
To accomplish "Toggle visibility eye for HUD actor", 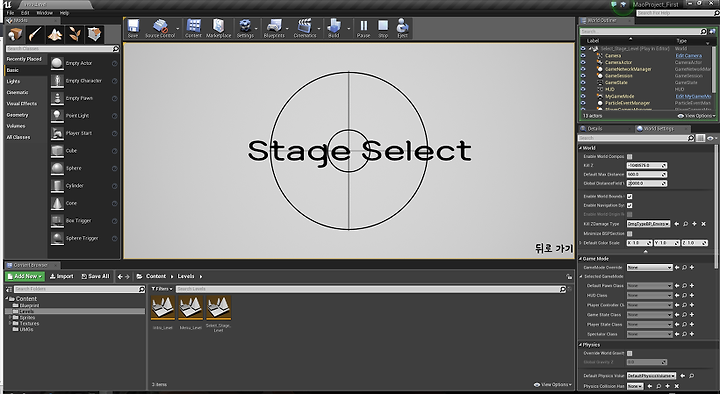I will 583,90.
